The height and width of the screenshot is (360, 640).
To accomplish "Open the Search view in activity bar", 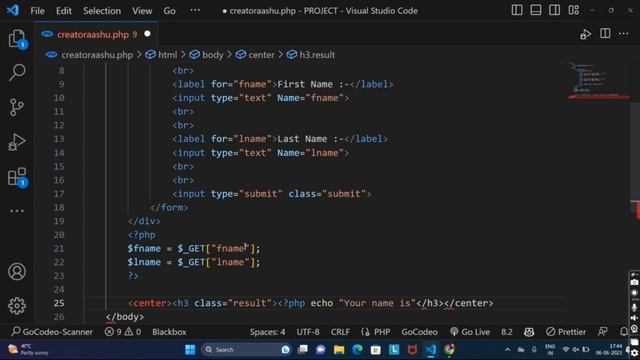I will pos(17,73).
